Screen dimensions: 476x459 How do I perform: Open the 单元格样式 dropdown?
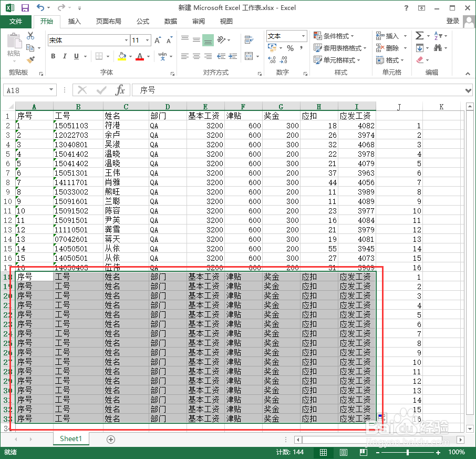[x=337, y=60]
